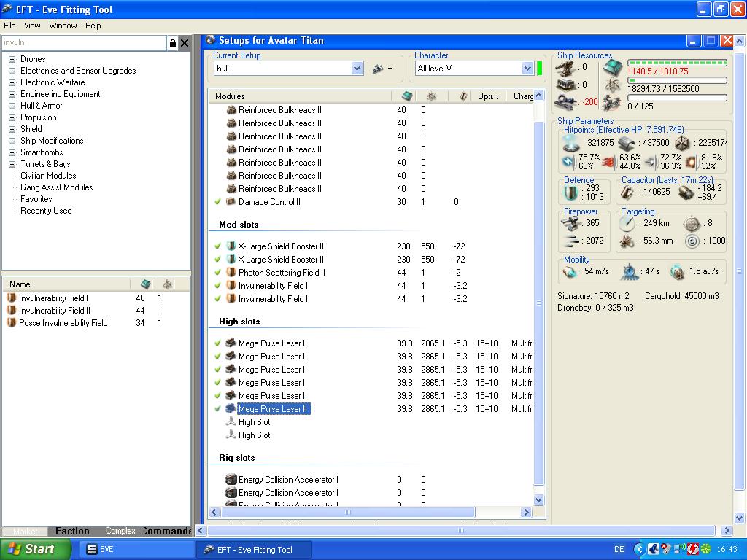This screenshot has height=560, width=747.
Task: Clear the module search with X icon
Action: (185, 43)
